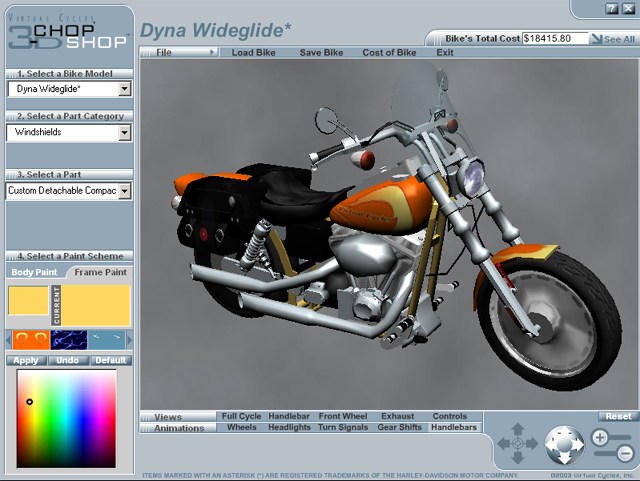Switch to the Body Paint tab
The width and height of the screenshot is (640, 481).
click(35, 272)
